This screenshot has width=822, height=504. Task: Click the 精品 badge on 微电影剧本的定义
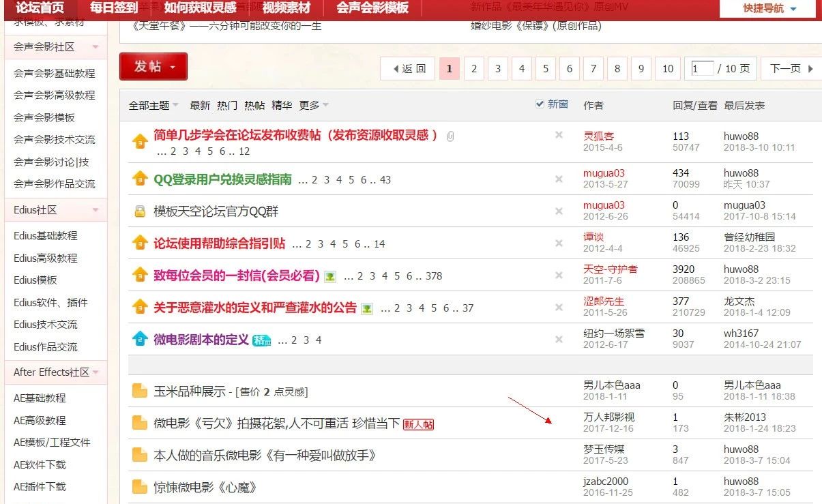point(261,338)
